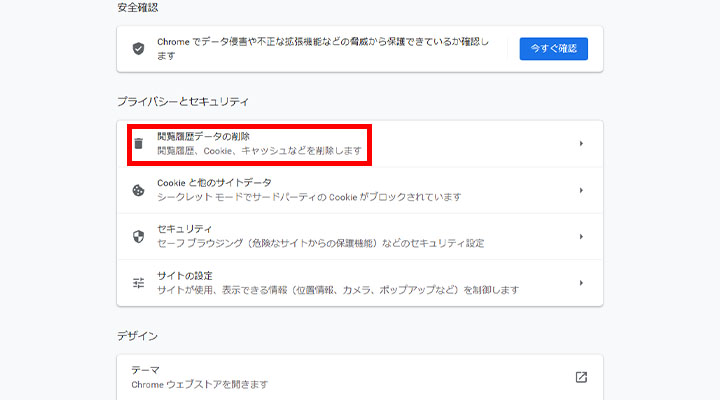
Task: Expand the セキュリティ row arrow
Action: pyautogui.click(x=581, y=237)
